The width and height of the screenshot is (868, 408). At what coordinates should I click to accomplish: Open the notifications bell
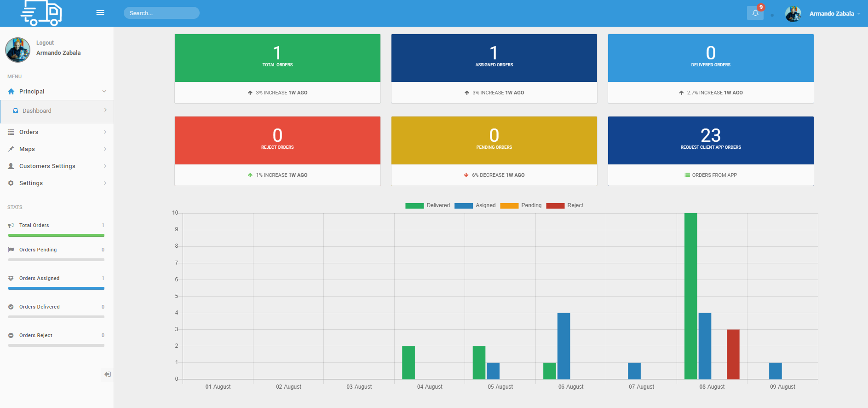755,13
